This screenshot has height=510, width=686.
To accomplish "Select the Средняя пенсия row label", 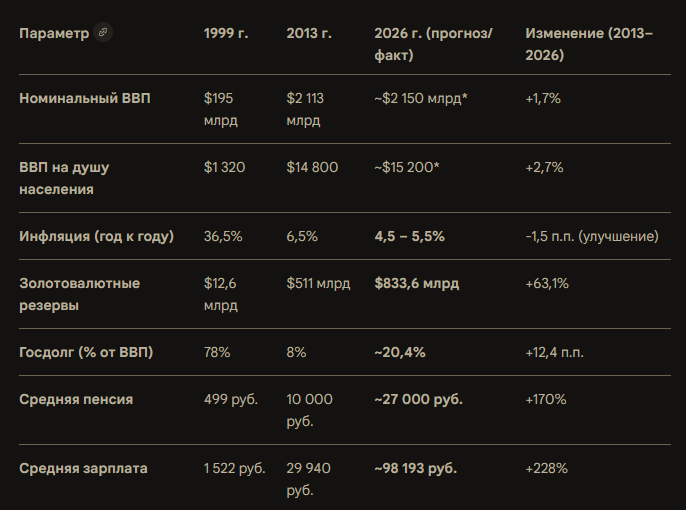I will (x=76, y=399).
